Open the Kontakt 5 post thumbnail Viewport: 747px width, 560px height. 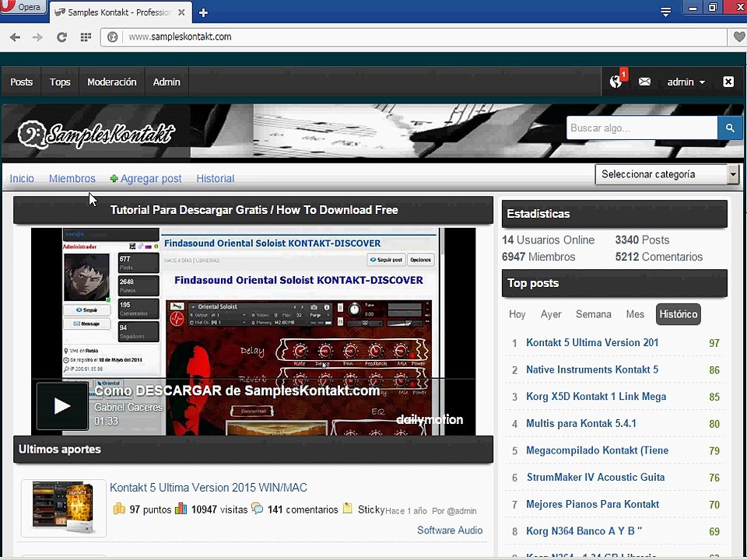point(63,508)
